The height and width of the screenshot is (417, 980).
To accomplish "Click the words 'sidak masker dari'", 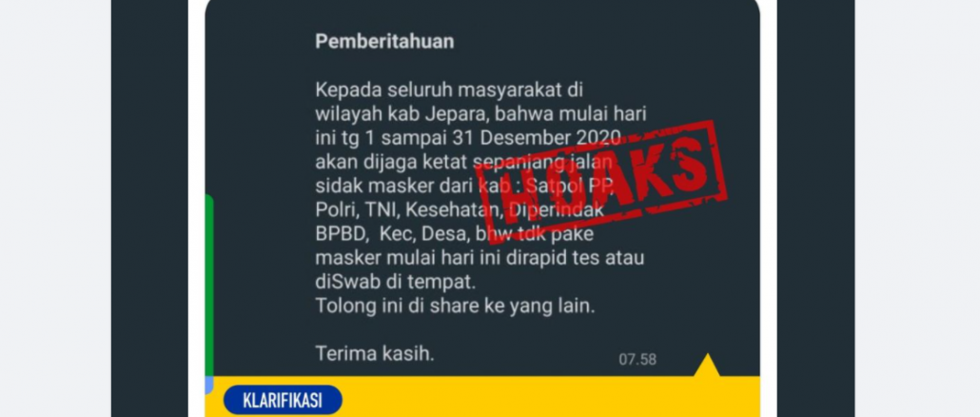I will pos(394,186).
